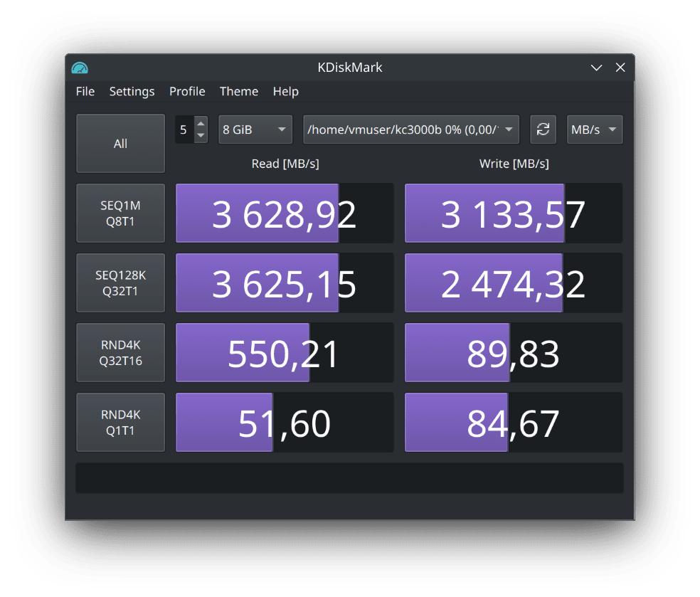Image resolution: width=700 pixels, height=597 pixels.
Task: Decrease the test loop count
Action: [201, 136]
